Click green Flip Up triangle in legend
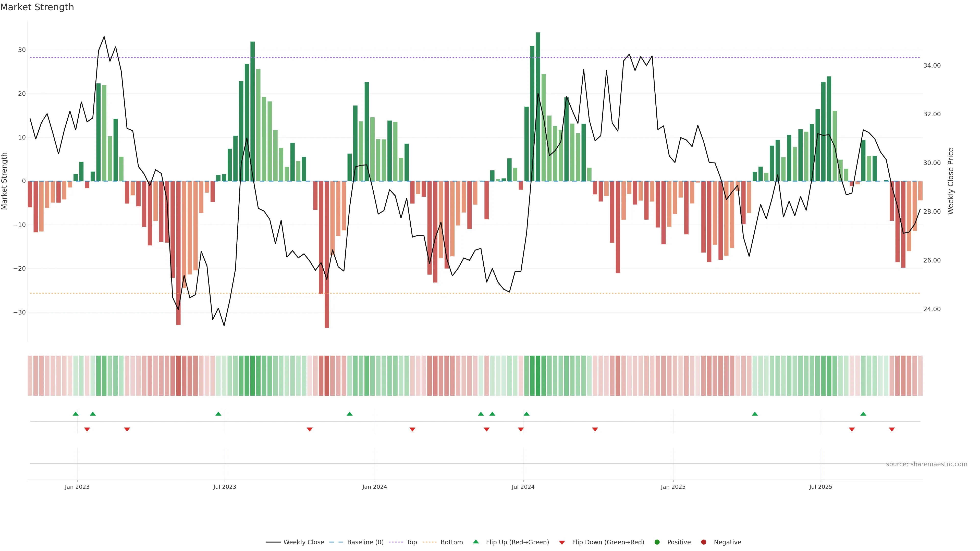The width and height of the screenshot is (980, 551). 475,542
